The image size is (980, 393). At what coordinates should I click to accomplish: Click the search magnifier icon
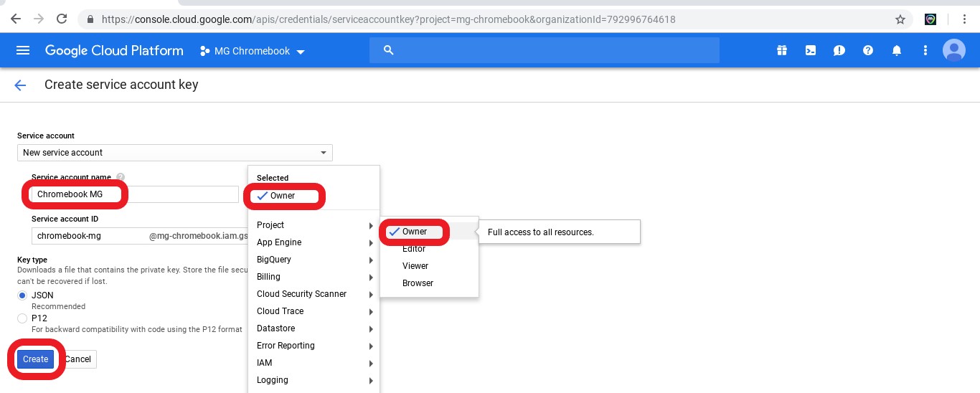click(389, 50)
